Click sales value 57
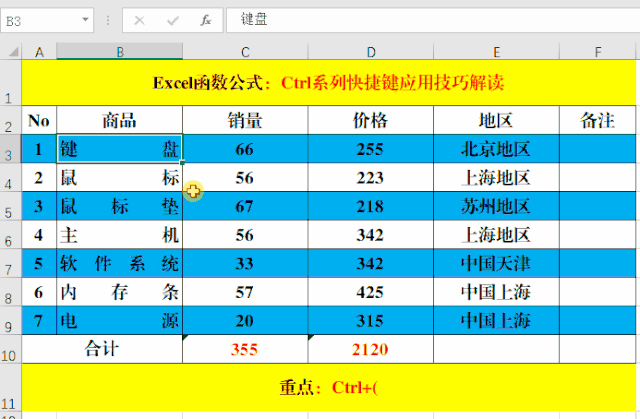Image resolution: width=640 pixels, height=419 pixels. pos(245,292)
